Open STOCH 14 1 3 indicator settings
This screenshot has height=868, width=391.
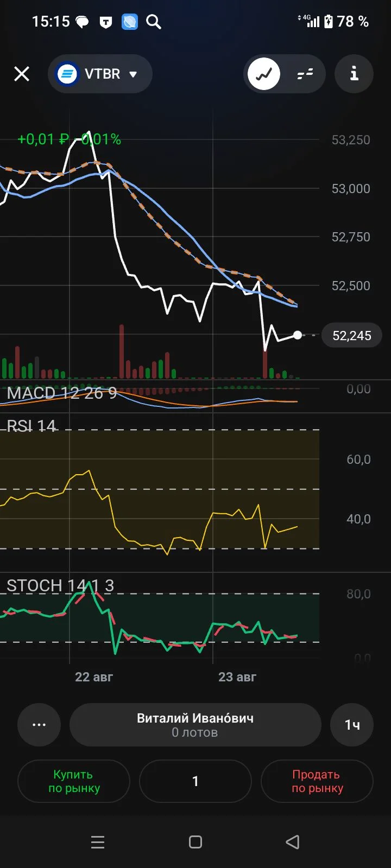click(60, 585)
